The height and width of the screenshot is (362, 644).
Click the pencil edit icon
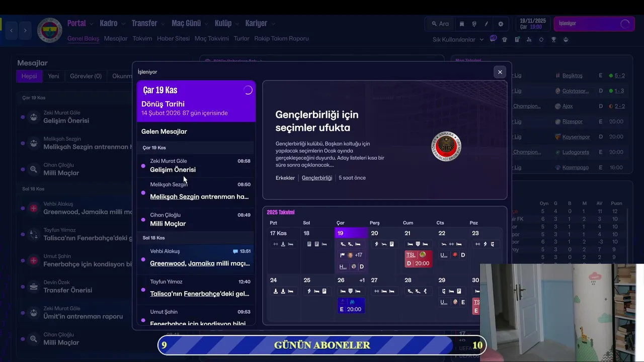pos(487,24)
